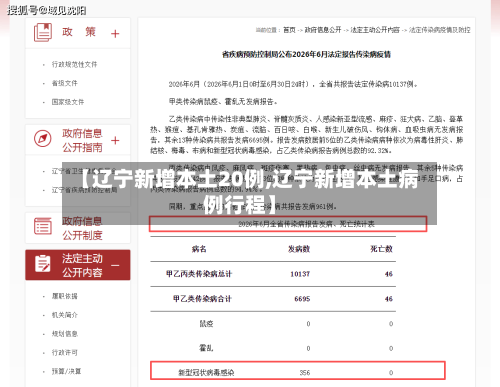Go to 法定传染病疫情及防控 in the breadcrumb
The image size is (500, 387).
(x=439, y=30)
